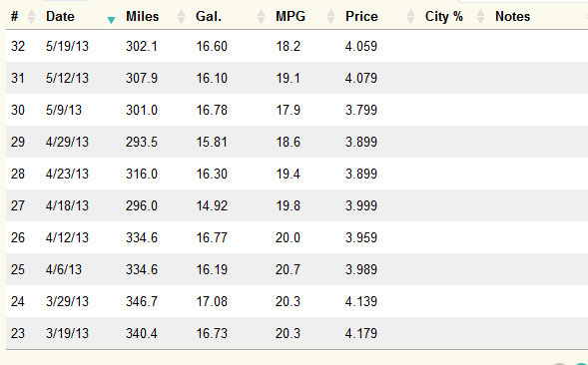Click the Price column header
588x365 pixels.
coord(361,17)
